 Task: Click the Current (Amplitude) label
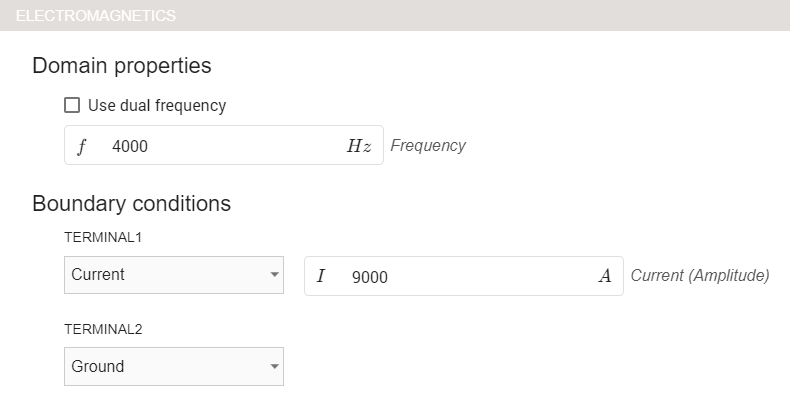click(x=699, y=276)
